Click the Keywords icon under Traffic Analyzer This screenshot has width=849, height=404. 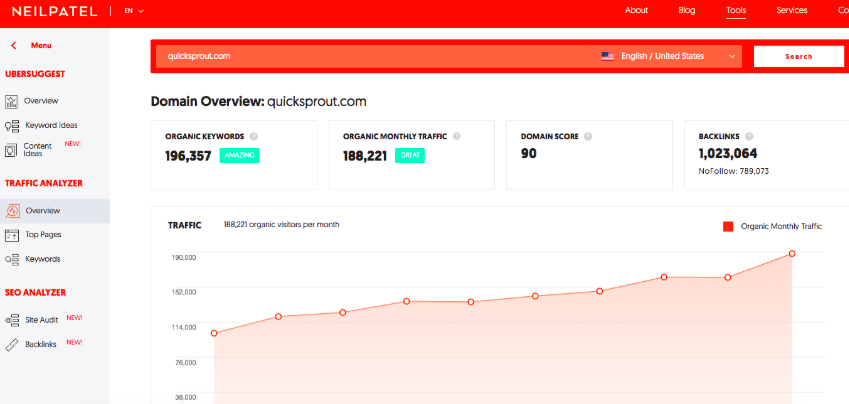tap(12, 259)
